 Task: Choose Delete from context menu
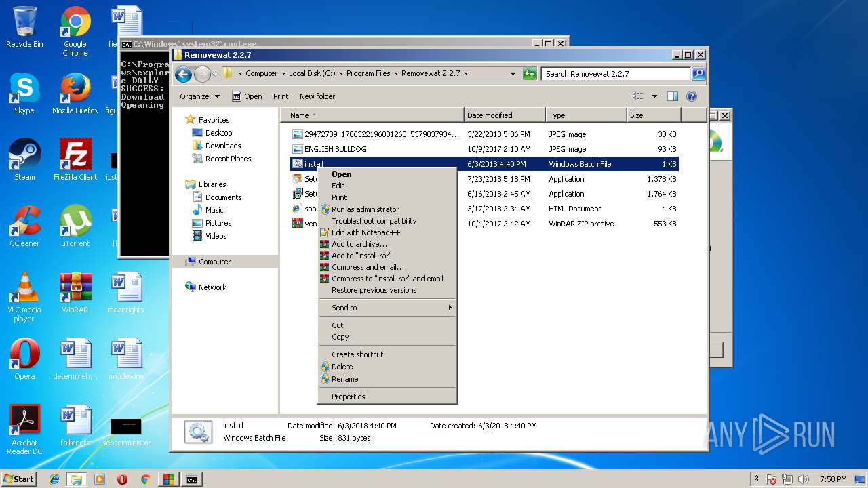point(387,367)
